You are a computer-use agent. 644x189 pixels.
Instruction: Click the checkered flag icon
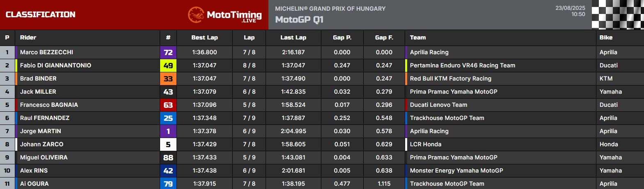(618, 15)
